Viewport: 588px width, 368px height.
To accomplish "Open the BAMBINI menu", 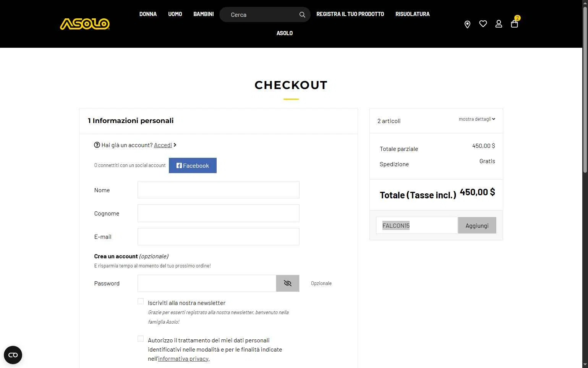I will 204,14.
